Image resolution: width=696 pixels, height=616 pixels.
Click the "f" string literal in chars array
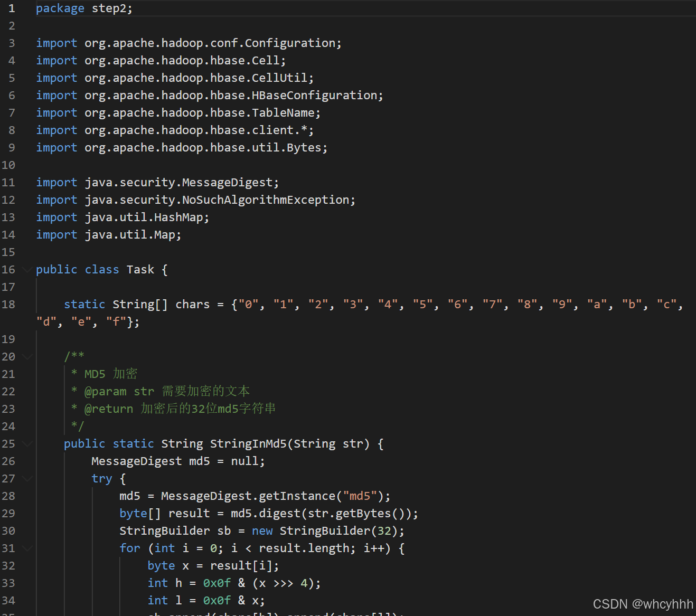[116, 322]
